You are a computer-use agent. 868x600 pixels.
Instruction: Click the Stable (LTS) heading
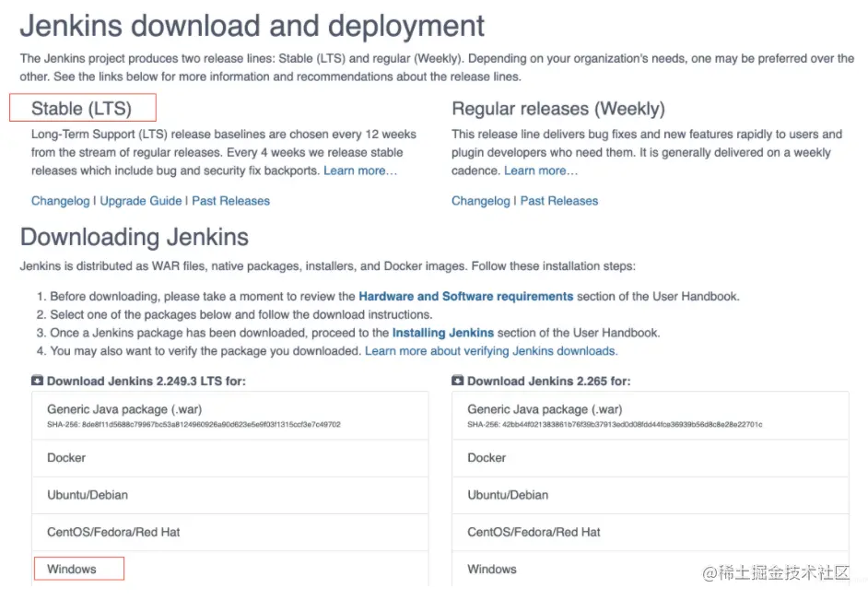coord(81,109)
